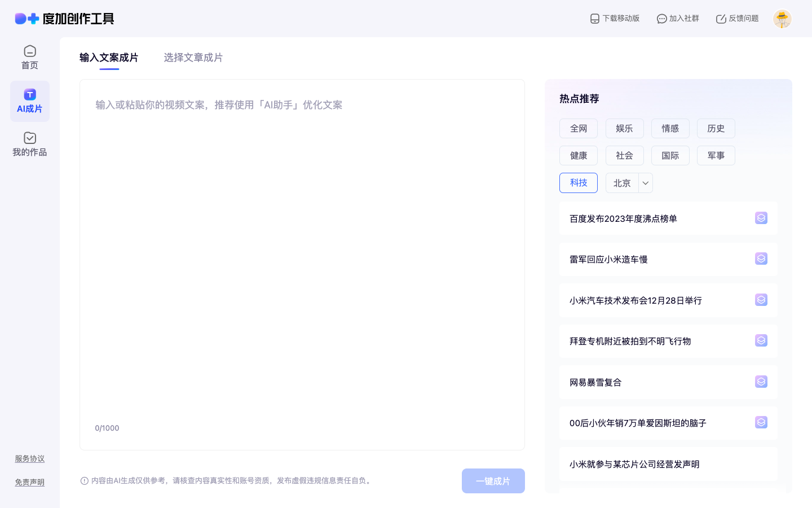Screen dimensions: 812x508
Task: Select the 军事 category filter
Action: coord(716,156)
